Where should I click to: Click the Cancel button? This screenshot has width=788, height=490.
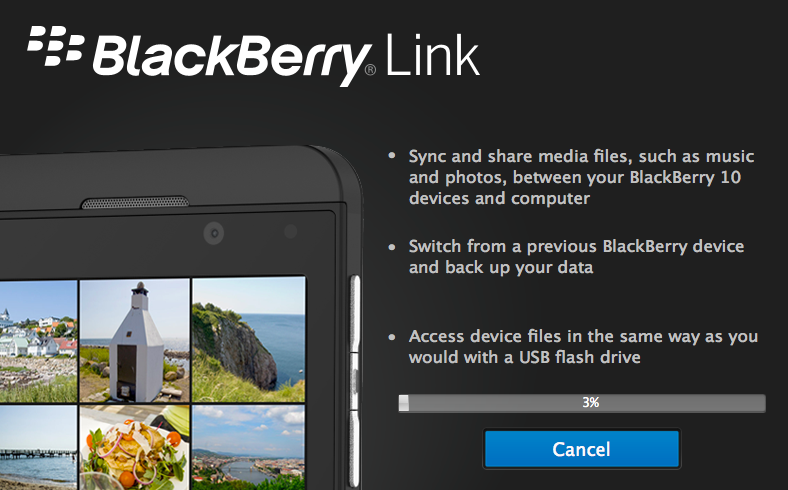point(581,449)
